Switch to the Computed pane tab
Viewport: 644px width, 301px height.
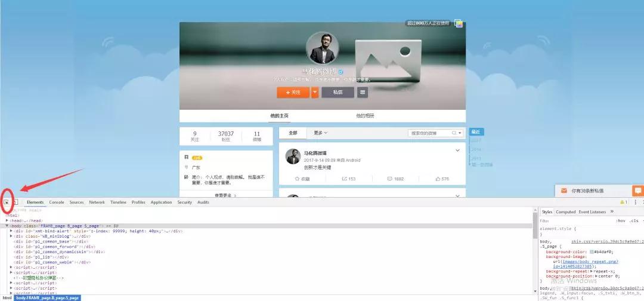coord(565,212)
